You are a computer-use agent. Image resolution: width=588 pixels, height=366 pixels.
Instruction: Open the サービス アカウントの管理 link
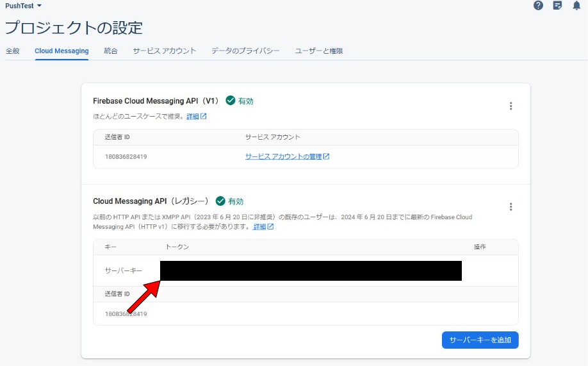coord(284,156)
